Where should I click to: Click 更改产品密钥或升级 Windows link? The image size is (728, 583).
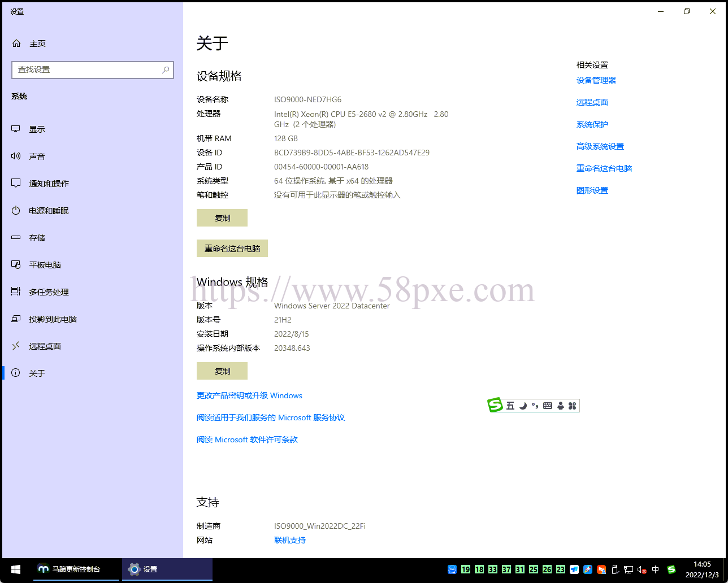pos(249,395)
